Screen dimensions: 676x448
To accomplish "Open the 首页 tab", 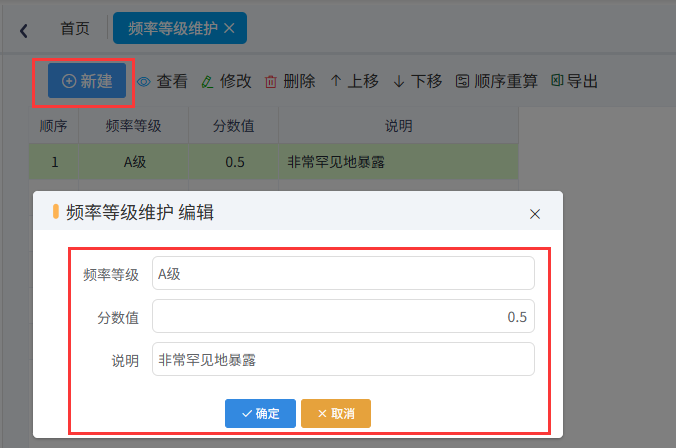I will 75,28.
